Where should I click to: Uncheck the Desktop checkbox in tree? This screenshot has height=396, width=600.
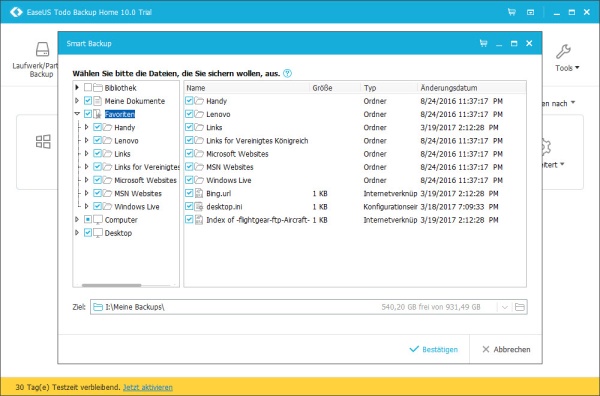(88, 233)
